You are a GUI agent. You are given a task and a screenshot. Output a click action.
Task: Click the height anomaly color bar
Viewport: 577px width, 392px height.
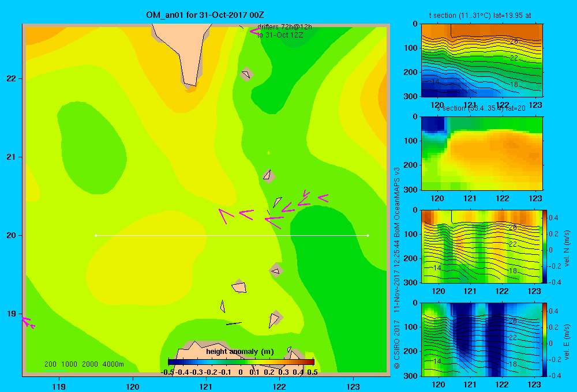coord(241,362)
